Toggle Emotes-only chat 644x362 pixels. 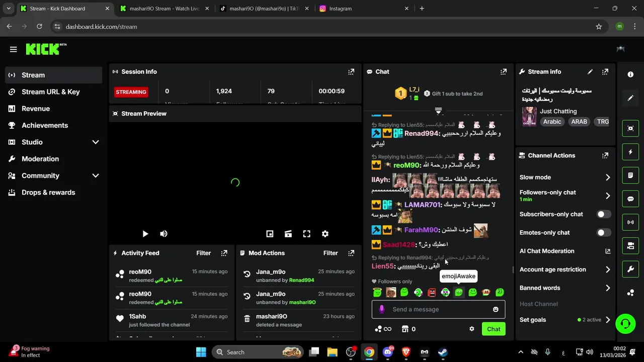[x=604, y=233]
